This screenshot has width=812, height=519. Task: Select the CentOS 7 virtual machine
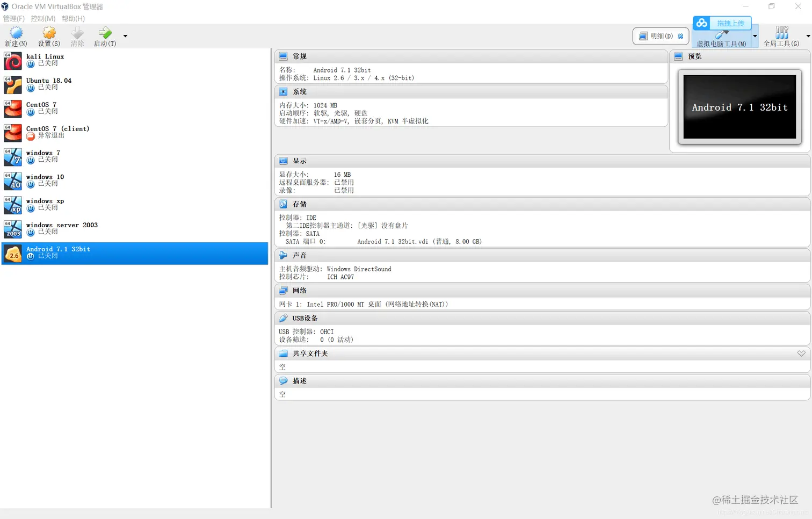pyautogui.click(x=135, y=109)
